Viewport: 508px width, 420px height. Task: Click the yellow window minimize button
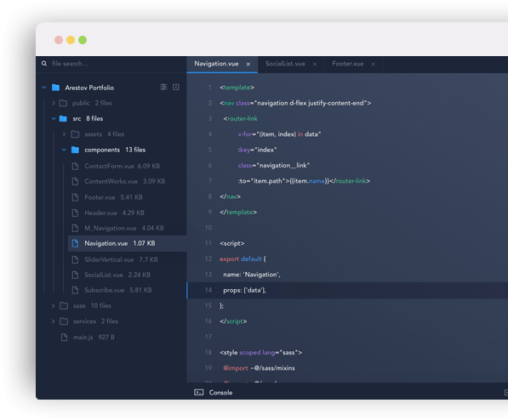click(71, 40)
